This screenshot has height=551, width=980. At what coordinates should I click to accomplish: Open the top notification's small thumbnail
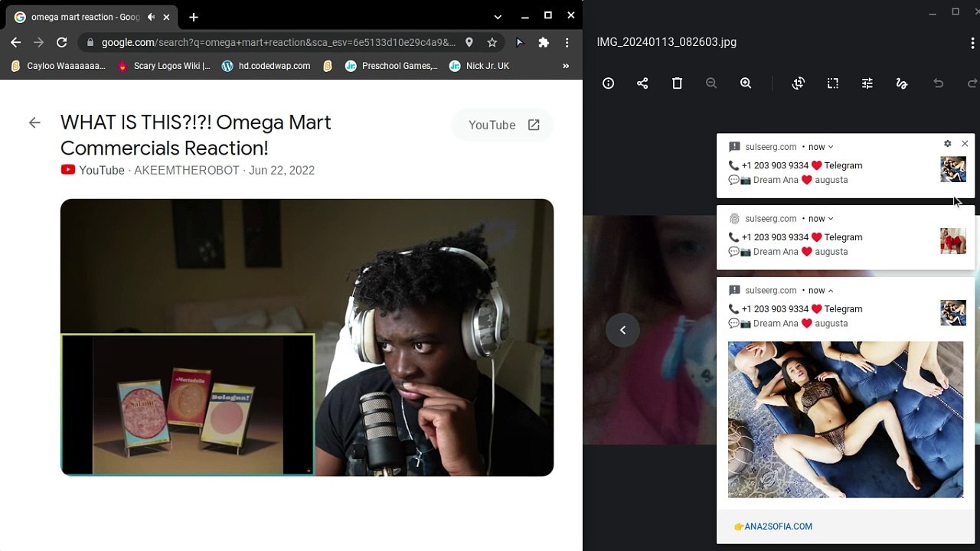(953, 169)
